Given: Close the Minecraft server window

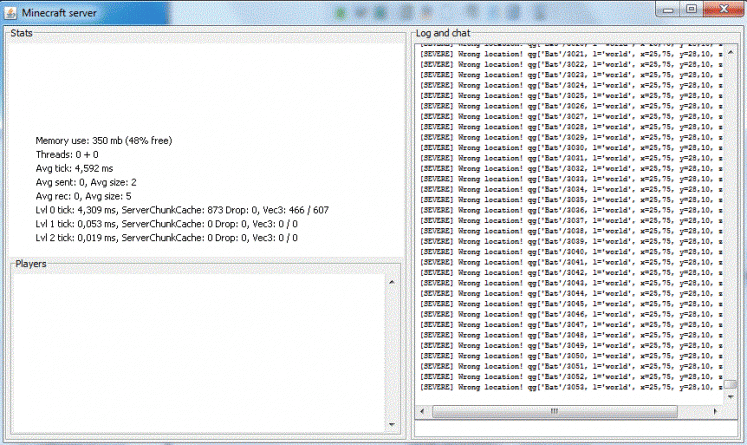Looking at the screenshot, I should pos(723,9).
